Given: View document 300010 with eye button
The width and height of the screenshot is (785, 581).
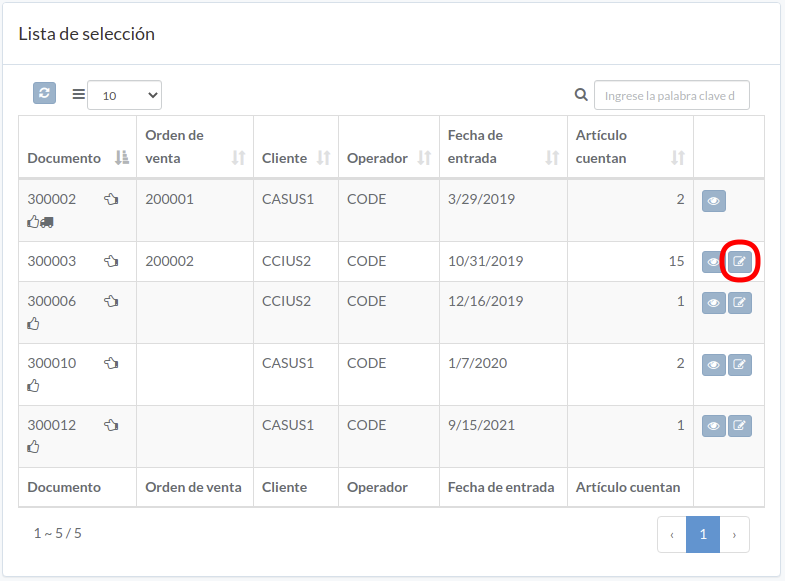Looking at the screenshot, I should click(x=713, y=365).
